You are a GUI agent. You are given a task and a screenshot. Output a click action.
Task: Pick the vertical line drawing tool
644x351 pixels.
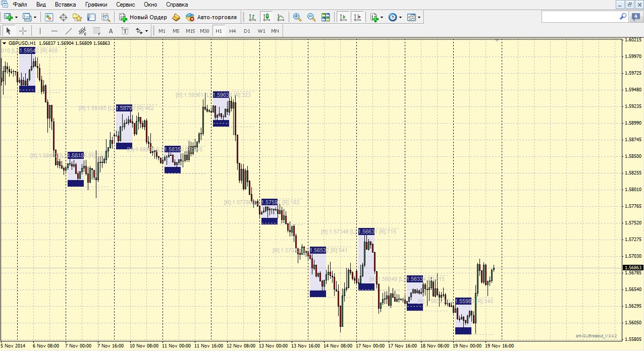point(40,31)
